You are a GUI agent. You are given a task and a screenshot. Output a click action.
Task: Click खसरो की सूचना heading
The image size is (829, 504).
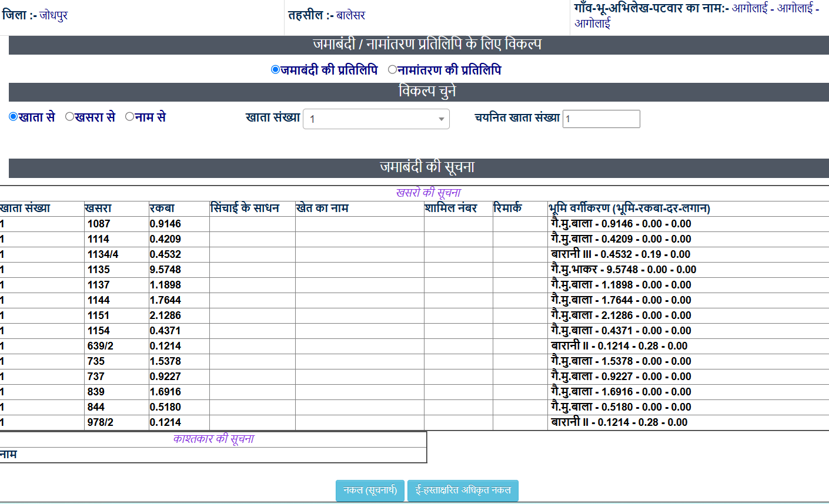tap(429, 193)
